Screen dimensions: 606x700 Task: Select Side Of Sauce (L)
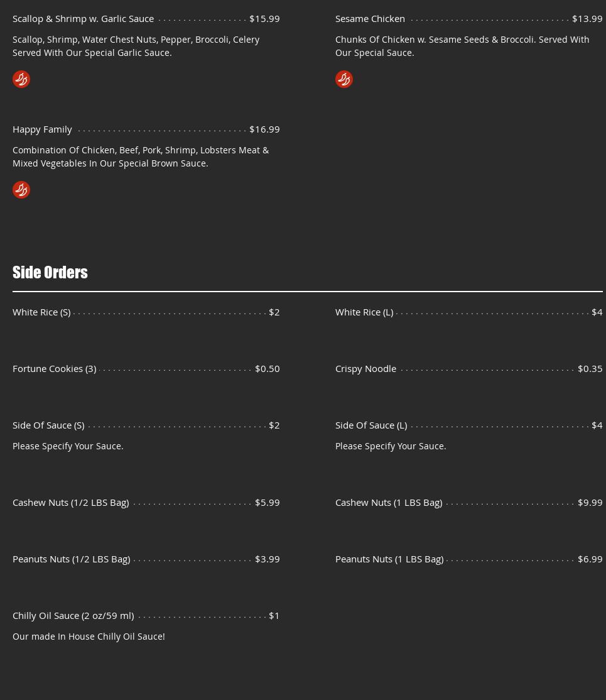(x=371, y=425)
